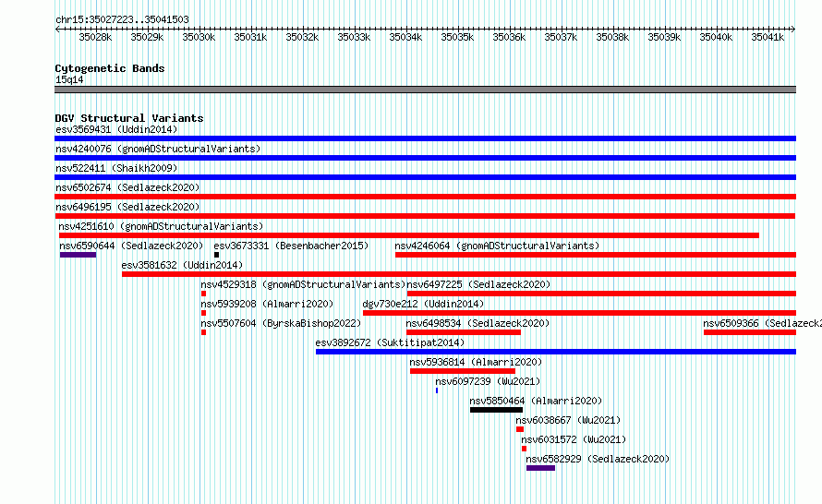
Task: Select the dgv730e212 red variant bar
Action: [579, 313]
